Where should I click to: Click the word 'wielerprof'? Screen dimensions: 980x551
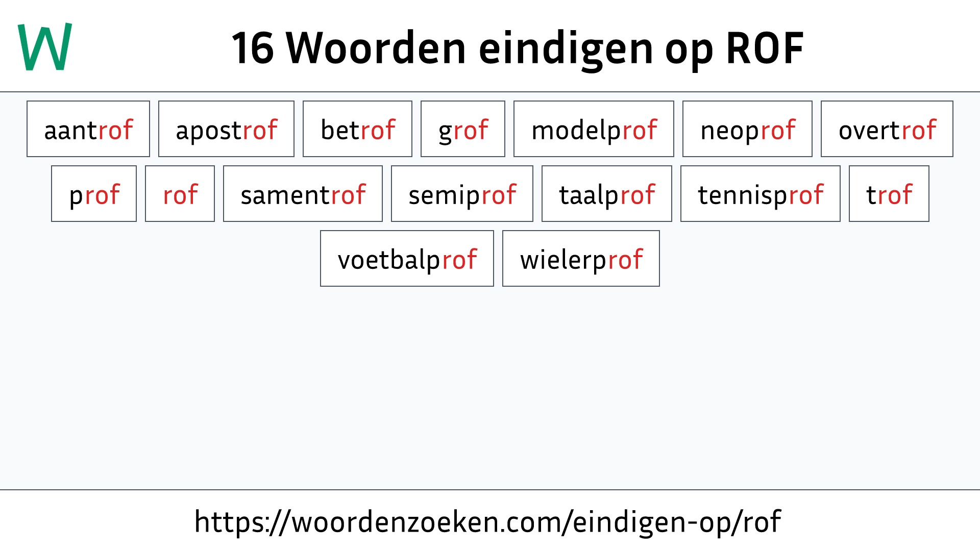click(580, 258)
